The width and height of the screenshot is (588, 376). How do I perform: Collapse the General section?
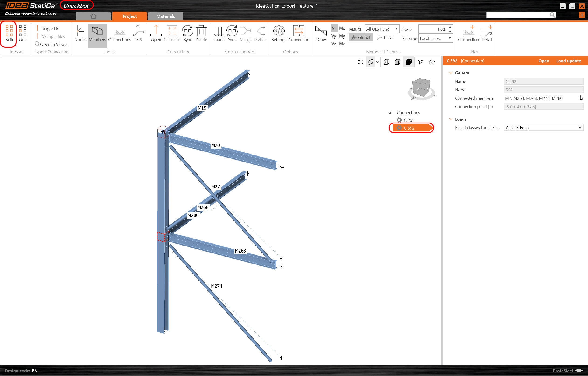(x=451, y=73)
